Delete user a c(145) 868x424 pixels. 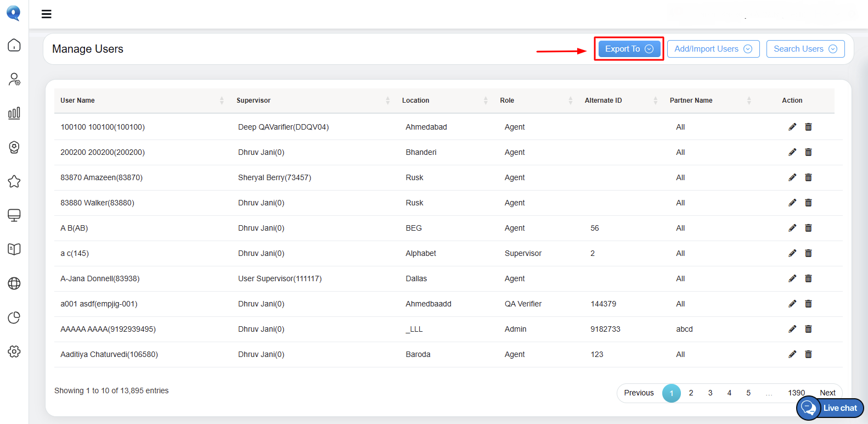[x=808, y=253]
